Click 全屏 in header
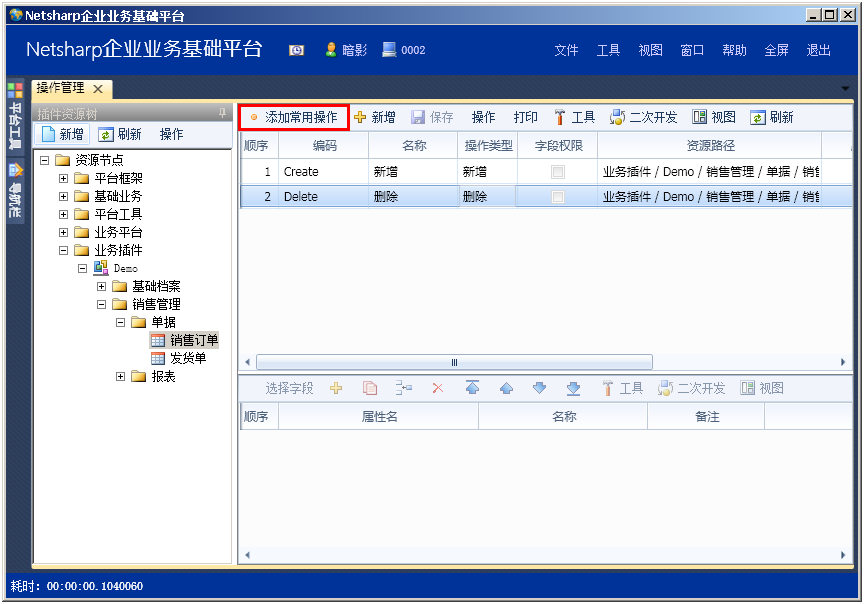Image resolution: width=864 pixels, height=604 pixels. [x=776, y=50]
